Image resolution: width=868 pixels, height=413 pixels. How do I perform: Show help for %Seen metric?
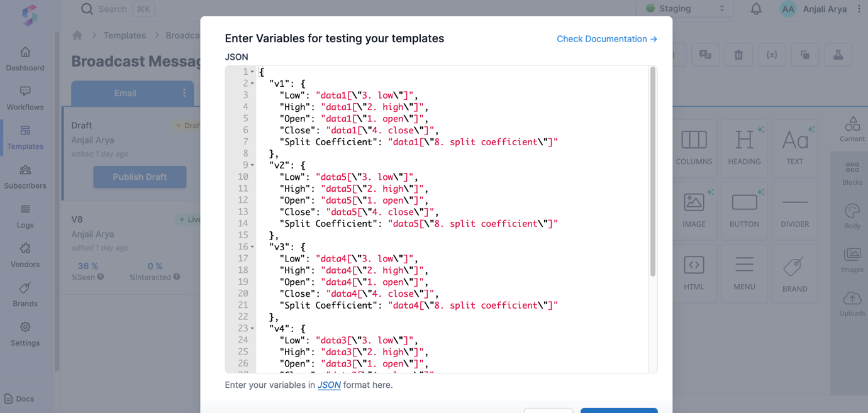[101, 277]
